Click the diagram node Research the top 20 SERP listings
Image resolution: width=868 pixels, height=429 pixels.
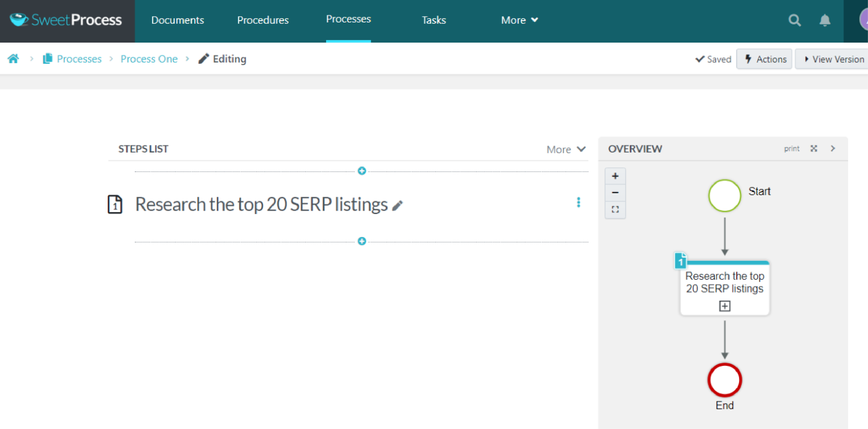click(724, 288)
